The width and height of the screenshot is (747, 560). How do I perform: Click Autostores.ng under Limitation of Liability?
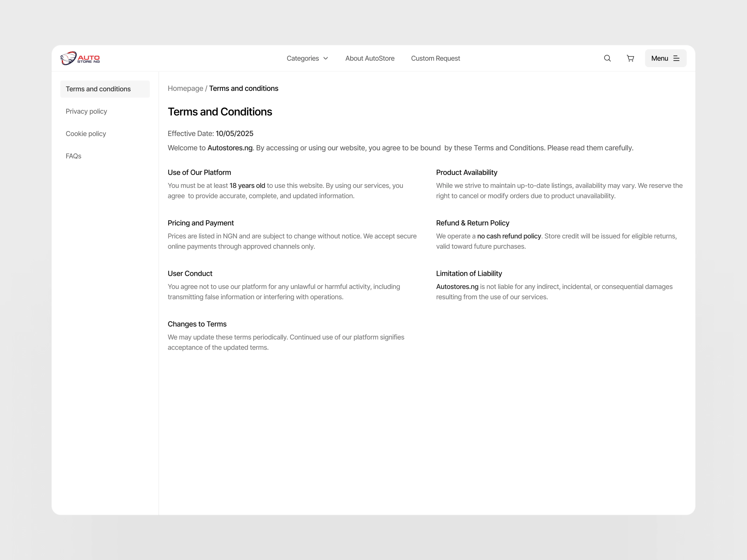[x=457, y=287]
